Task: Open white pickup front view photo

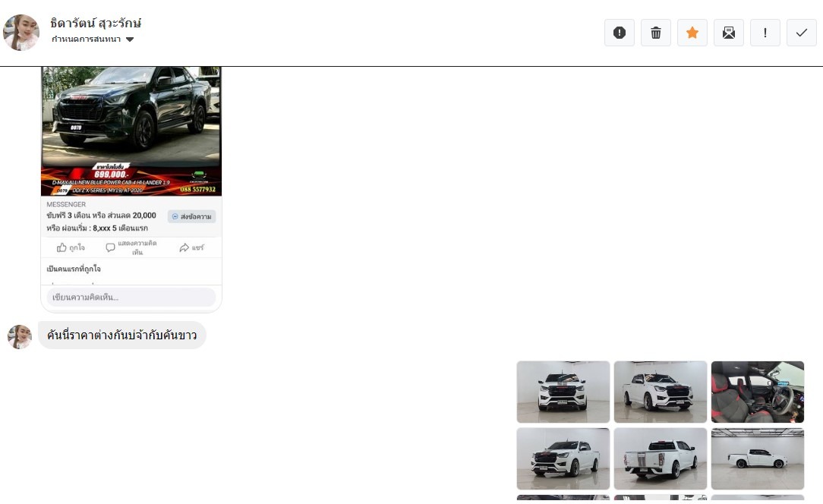Action: (x=563, y=392)
